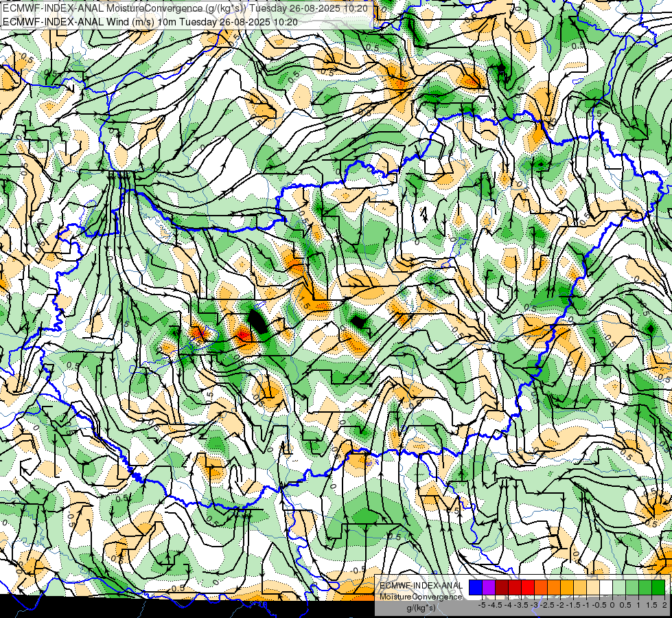Select the white legend color swatch

606,587
